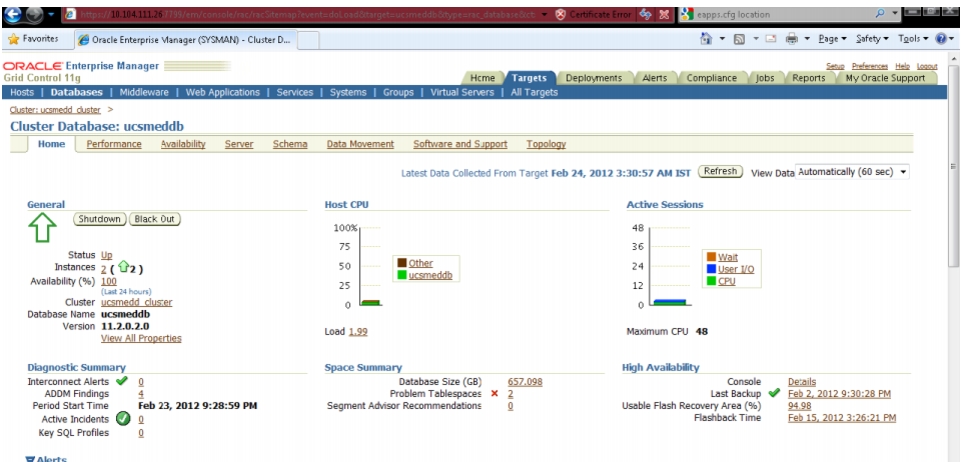Open the Server tab

(239, 144)
